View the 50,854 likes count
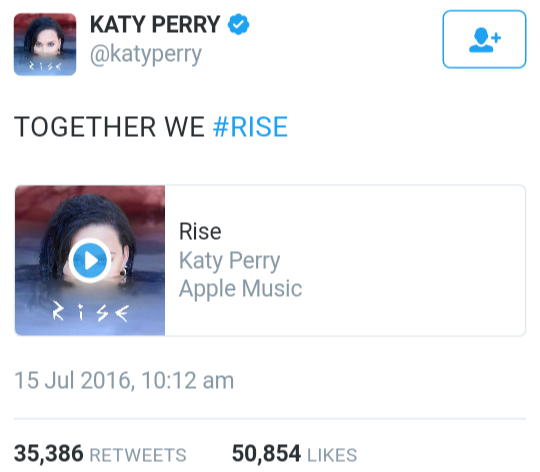The width and height of the screenshot is (540, 472). 266,453
